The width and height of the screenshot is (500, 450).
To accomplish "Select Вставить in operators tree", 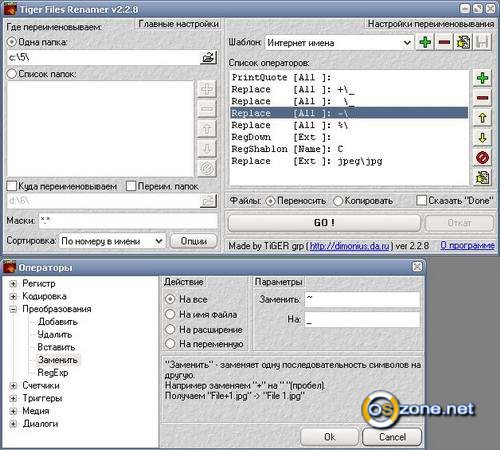I will [x=56, y=347].
